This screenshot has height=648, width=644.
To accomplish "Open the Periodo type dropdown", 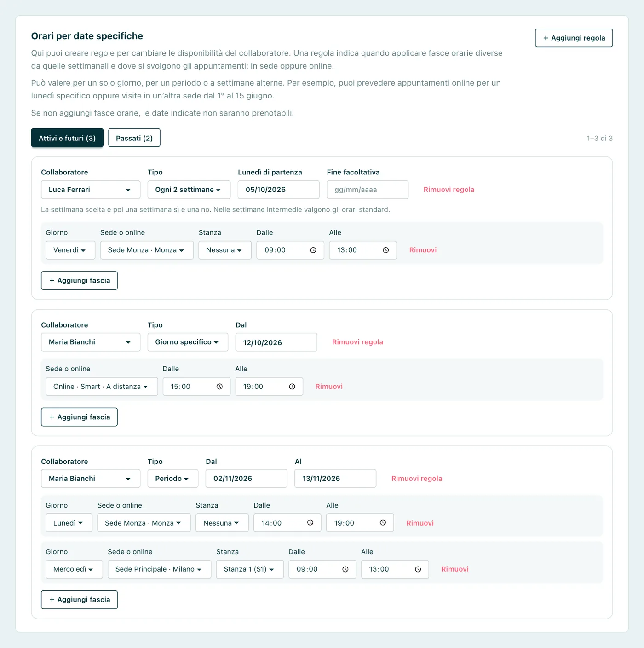I will pos(173,479).
